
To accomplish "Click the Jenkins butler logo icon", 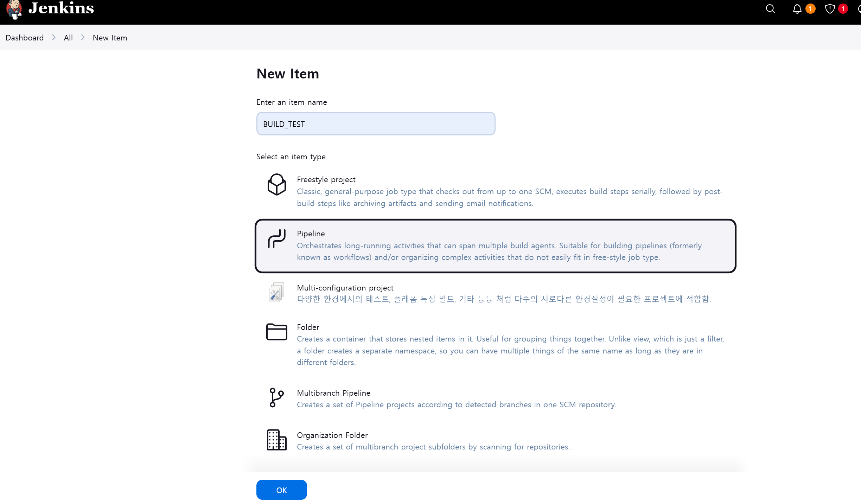I will click(x=14, y=9).
